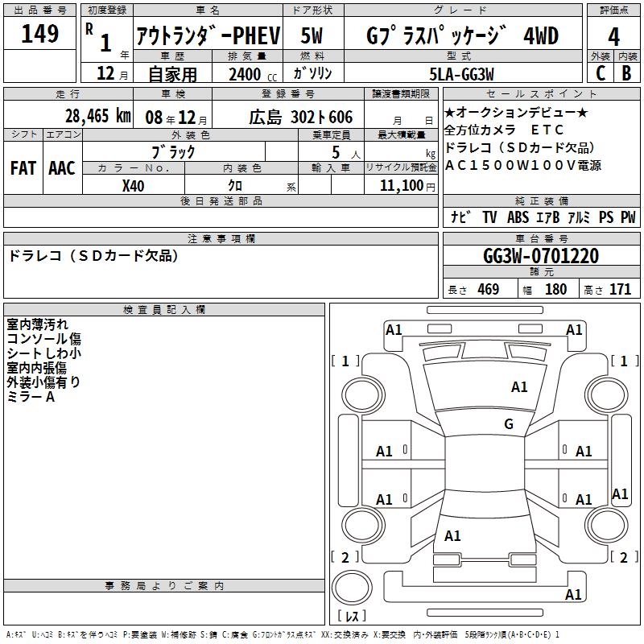Click the height value 171
This screenshot has width=644, height=644.
pos(620,290)
